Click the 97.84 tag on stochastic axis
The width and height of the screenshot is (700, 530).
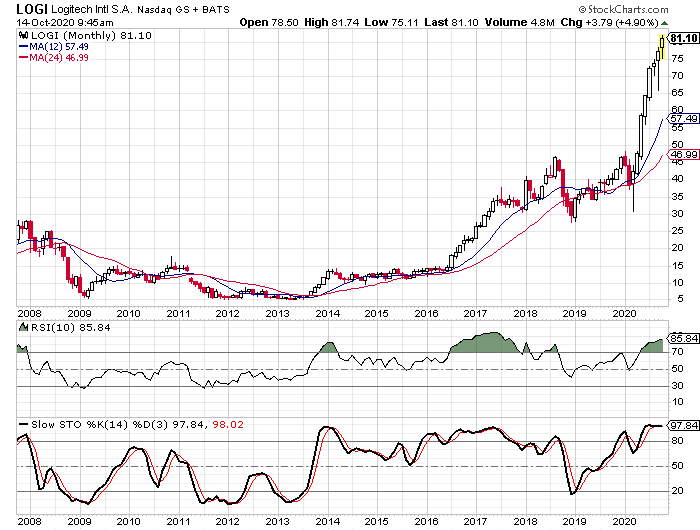[x=683, y=426]
